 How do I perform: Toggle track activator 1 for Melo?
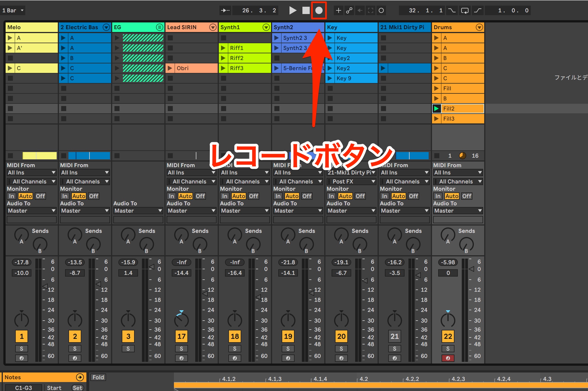pos(22,336)
